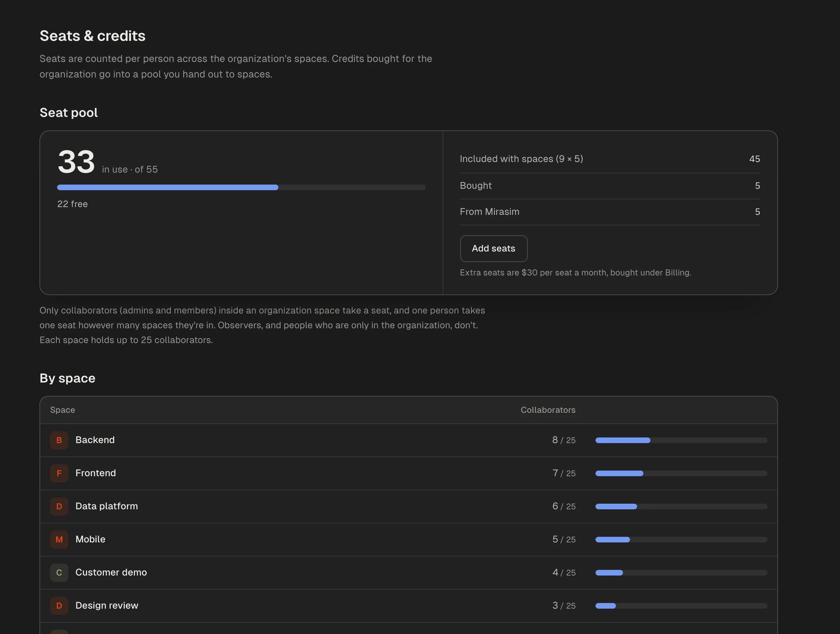Viewport: 840px width, 634px height.
Task: Open the Design review space name
Action: pyautogui.click(x=107, y=605)
